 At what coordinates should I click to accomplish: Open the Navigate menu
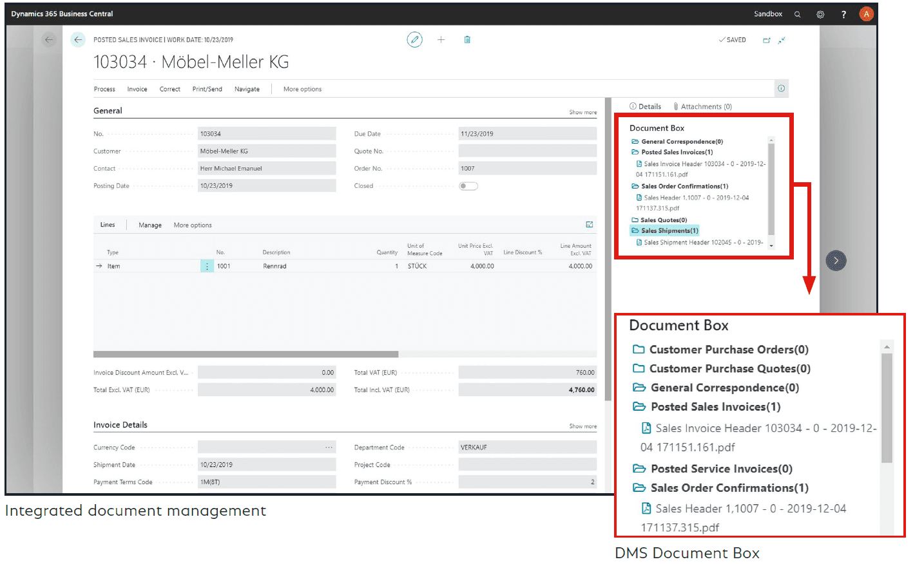[247, 89]
